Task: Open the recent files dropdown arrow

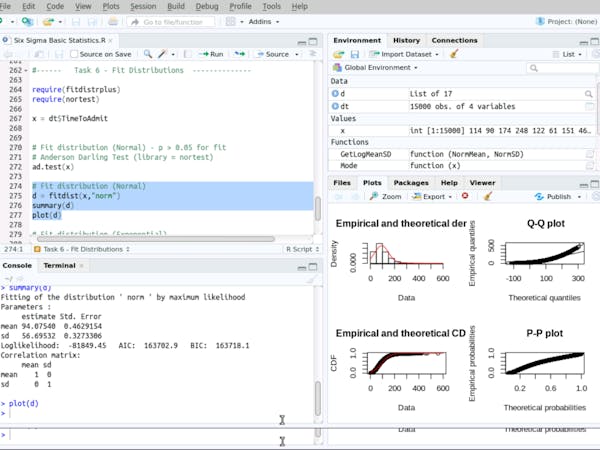Action: [x=60, y=22]
